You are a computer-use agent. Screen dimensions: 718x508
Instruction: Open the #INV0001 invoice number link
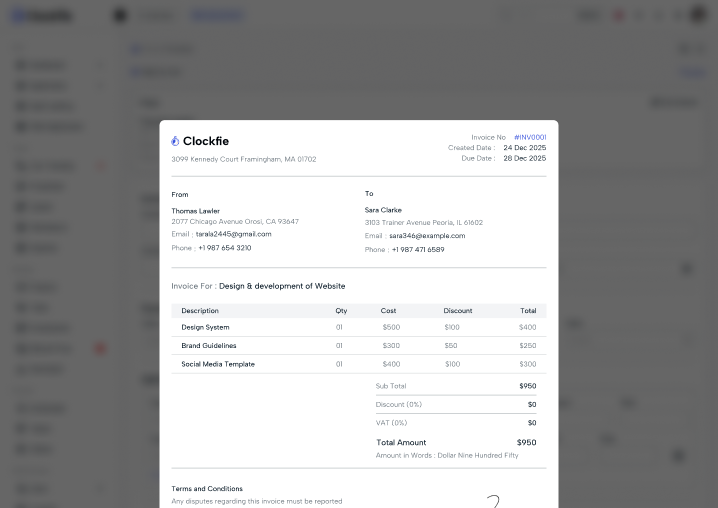530,137
